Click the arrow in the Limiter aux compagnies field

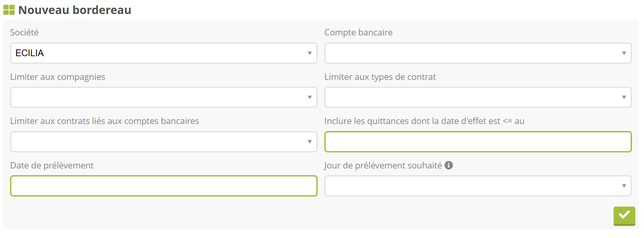310,97
